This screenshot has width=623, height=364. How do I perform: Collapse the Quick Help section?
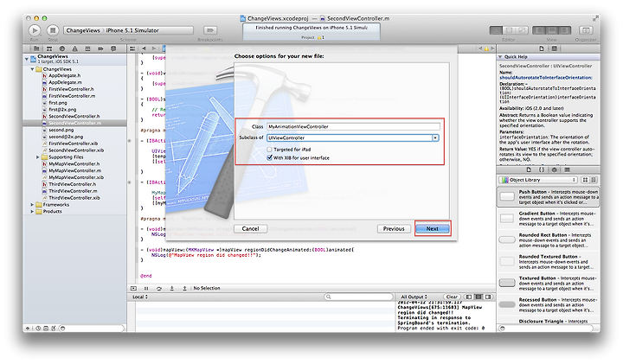(x=501, y=57)
